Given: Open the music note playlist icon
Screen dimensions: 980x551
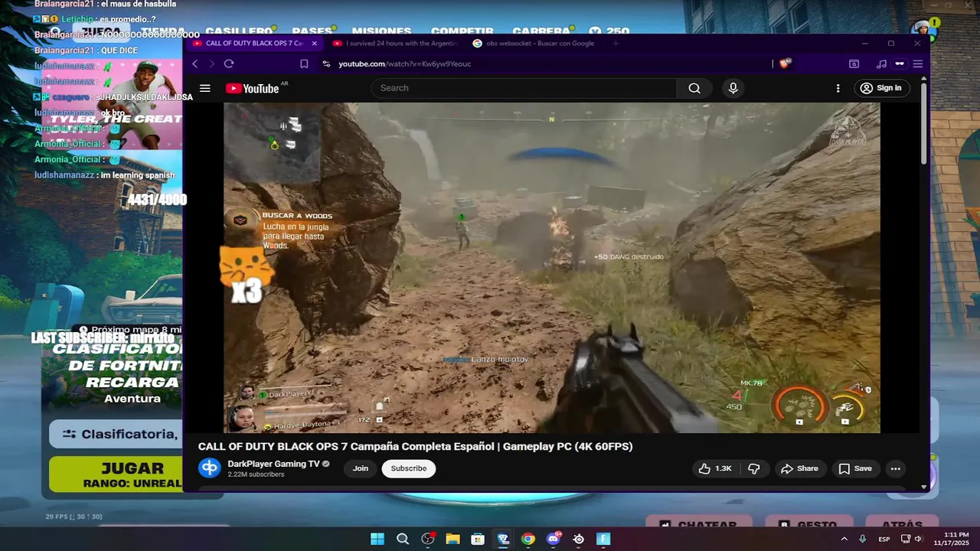Looking at the screenshot, I should 882,64.
